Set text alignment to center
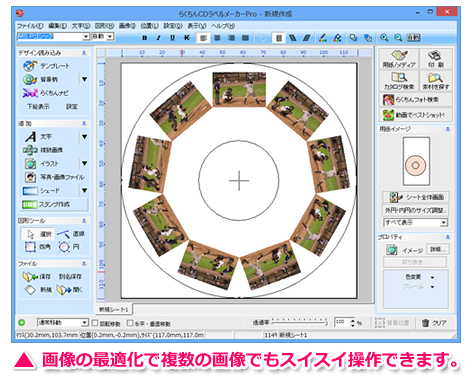The height and width of the screenshot is (381, 469). (x=217, y=38)
